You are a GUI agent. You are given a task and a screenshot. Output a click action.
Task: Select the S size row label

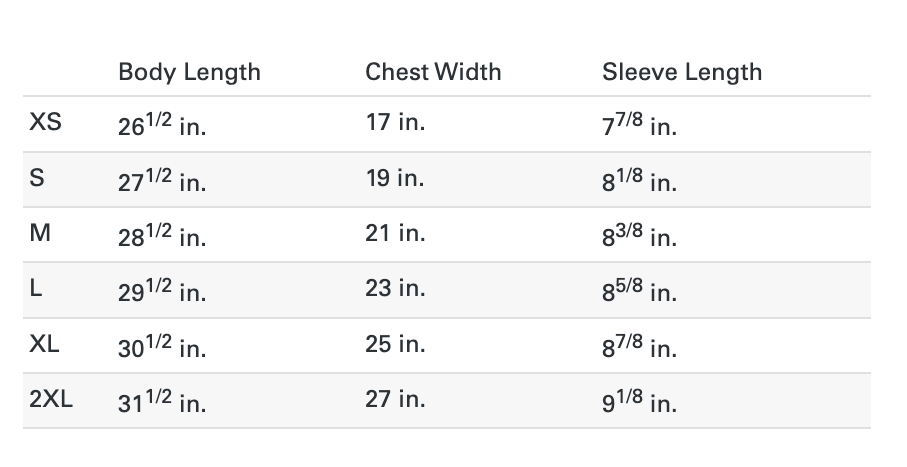click(37, 178)
